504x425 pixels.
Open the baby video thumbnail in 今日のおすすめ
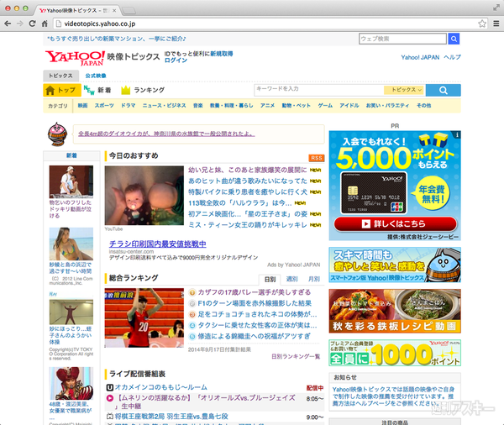coord(144,196)
